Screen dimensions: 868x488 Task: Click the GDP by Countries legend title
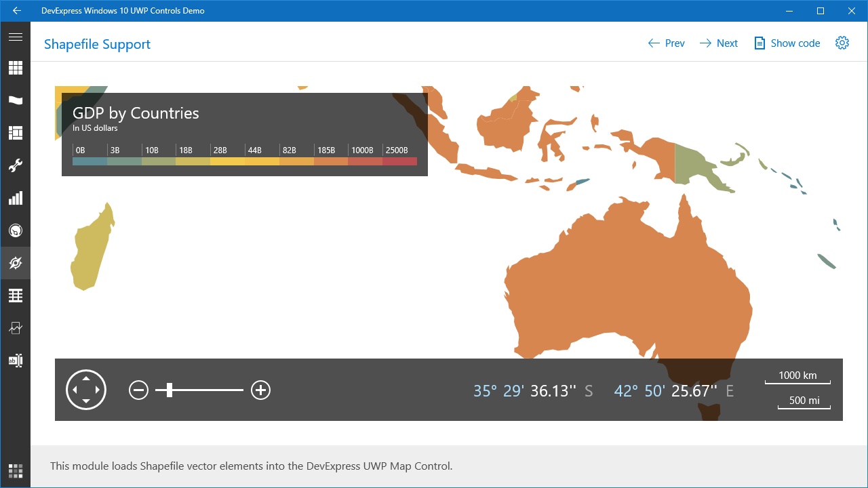(x=136, y=113)
